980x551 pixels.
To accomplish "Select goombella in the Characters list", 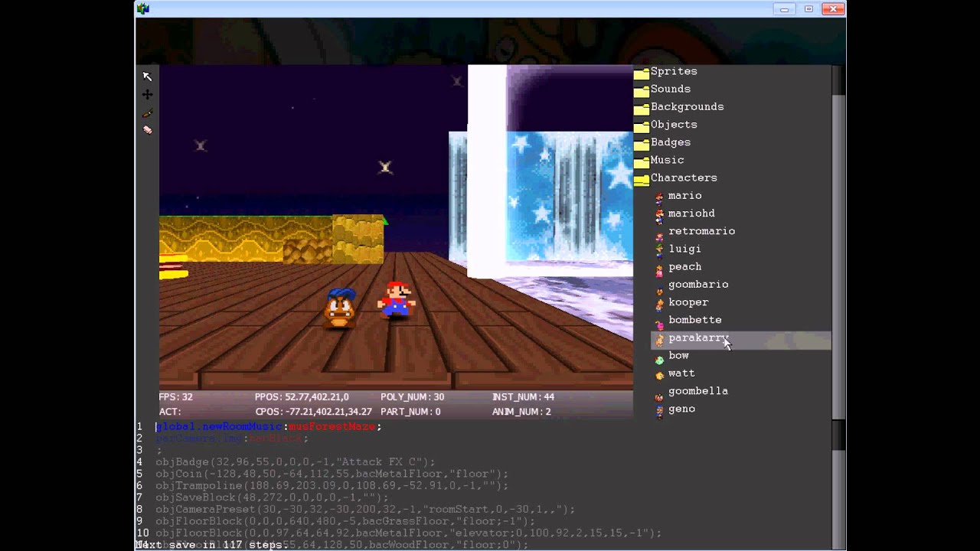I will 698,390.
